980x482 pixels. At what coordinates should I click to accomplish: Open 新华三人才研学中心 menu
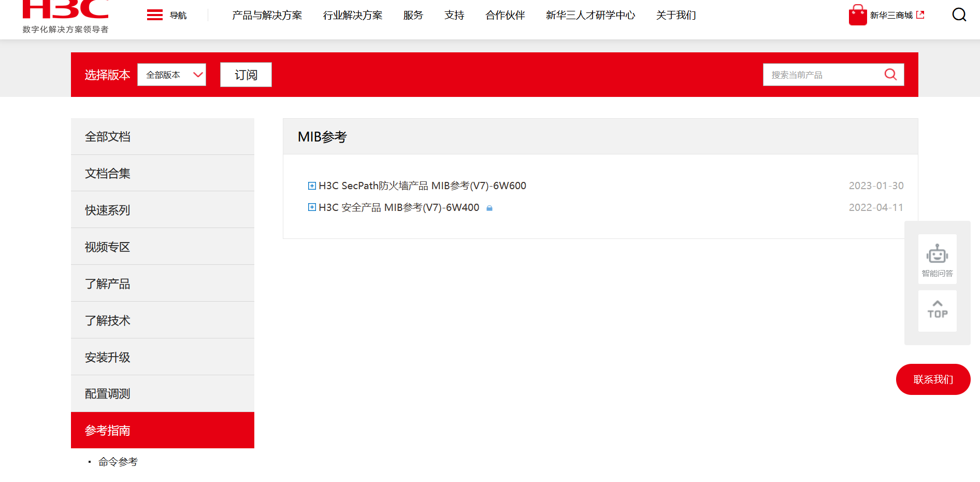(x=590, y=15)
